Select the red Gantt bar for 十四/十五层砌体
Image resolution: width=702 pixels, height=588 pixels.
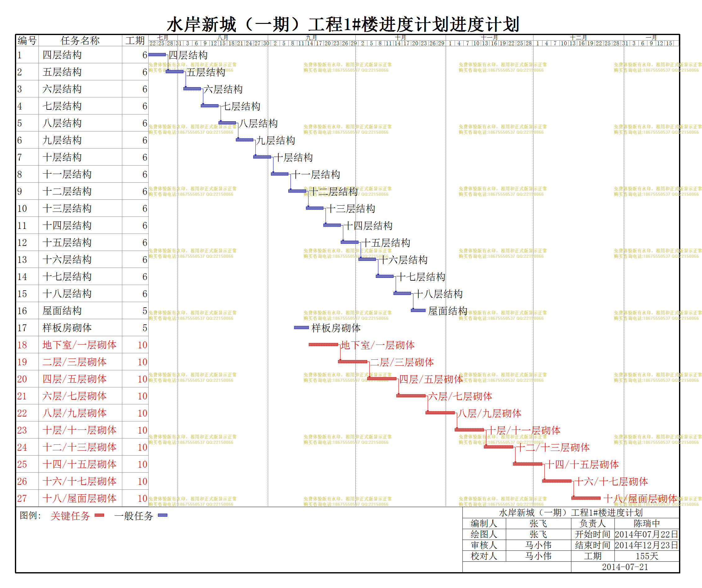tap(528, 463)
